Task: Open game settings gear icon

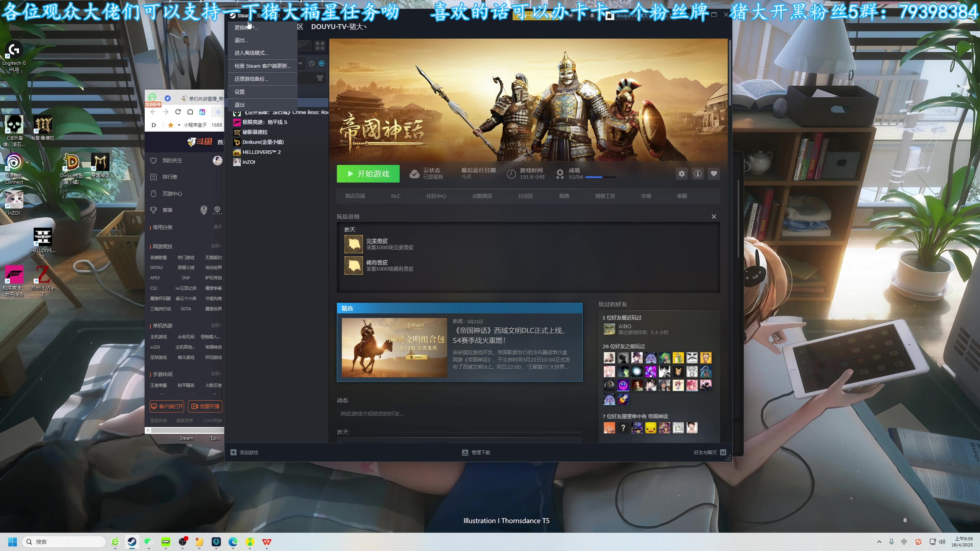Action: 681,174
